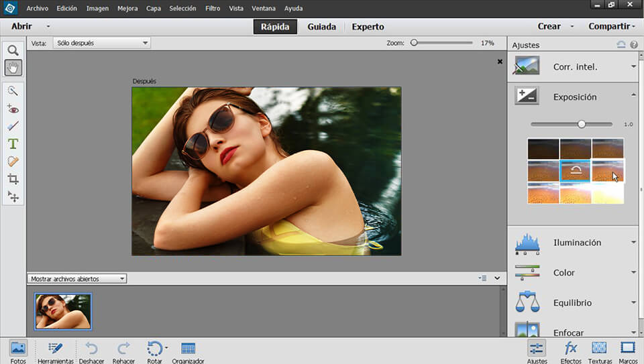644x364 pixels.
Task: Click the Zoom slider handle
Action: (414, 43)
